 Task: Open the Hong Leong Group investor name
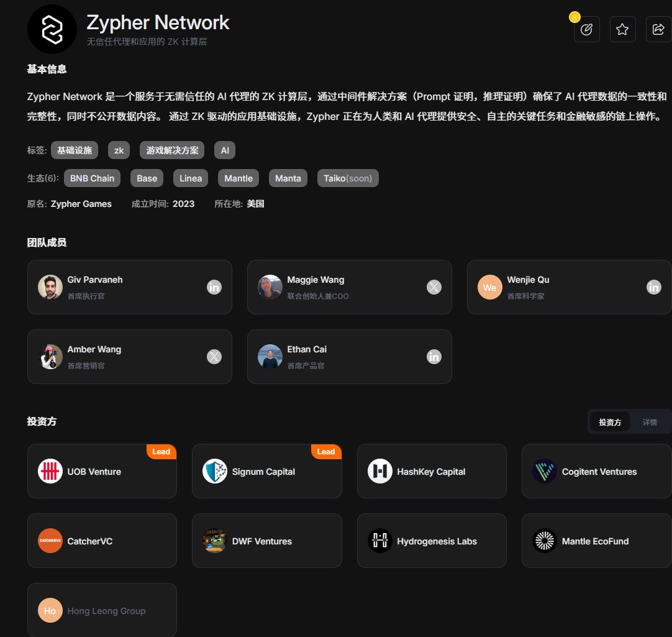[x=106, y=611]
